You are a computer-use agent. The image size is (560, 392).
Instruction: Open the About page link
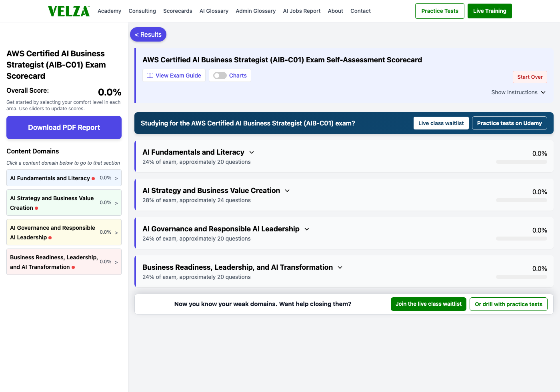(336, 11)
